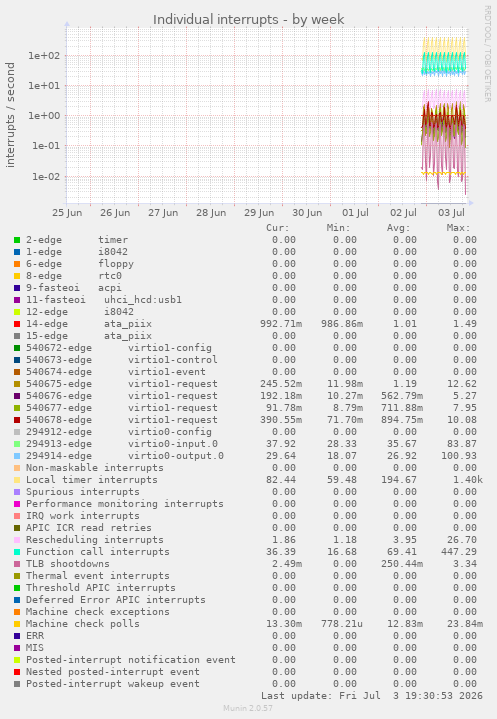Click the 'TLB shootdowns' label
The width and height of the screenshot is (497, 719).
tap(68, 564)
